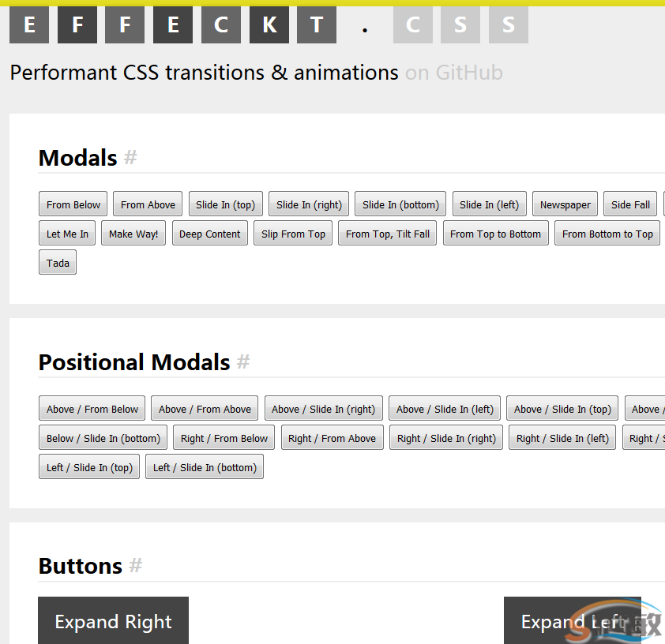
Task: Click Above / From Below button
Action: [x=92, y=409]
